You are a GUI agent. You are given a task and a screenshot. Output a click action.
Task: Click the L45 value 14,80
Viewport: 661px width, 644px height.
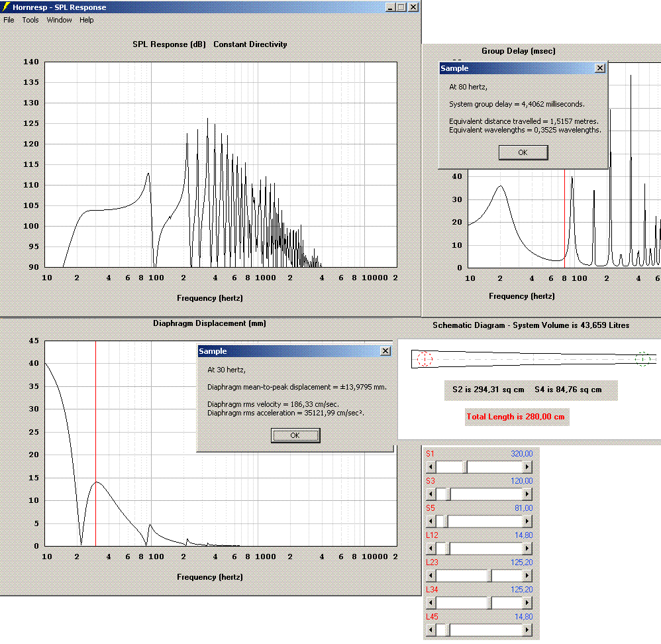[x=524, y=617]
